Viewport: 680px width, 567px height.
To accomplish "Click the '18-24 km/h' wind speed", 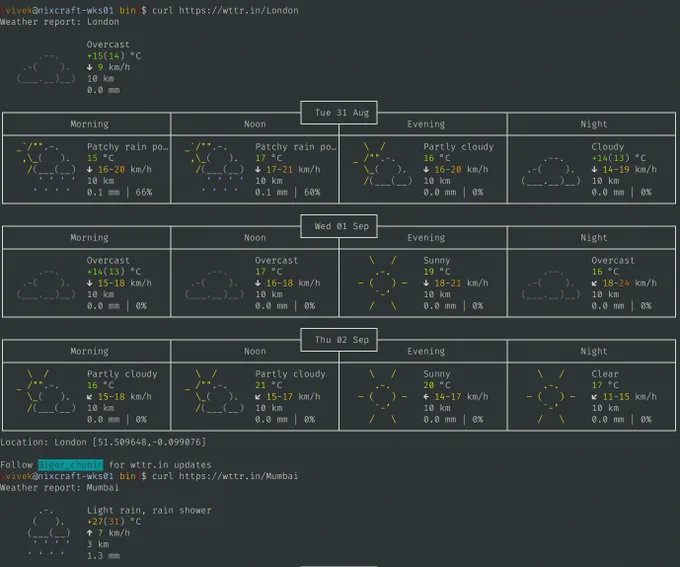I will click(x=624, y=283).
